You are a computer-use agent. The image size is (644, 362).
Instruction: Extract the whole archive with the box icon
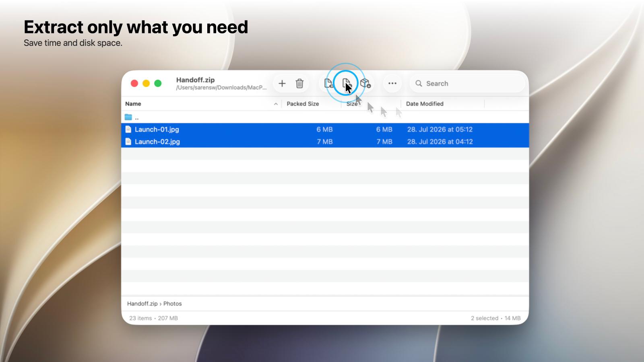pyautogui.click(x=365, y=83)
